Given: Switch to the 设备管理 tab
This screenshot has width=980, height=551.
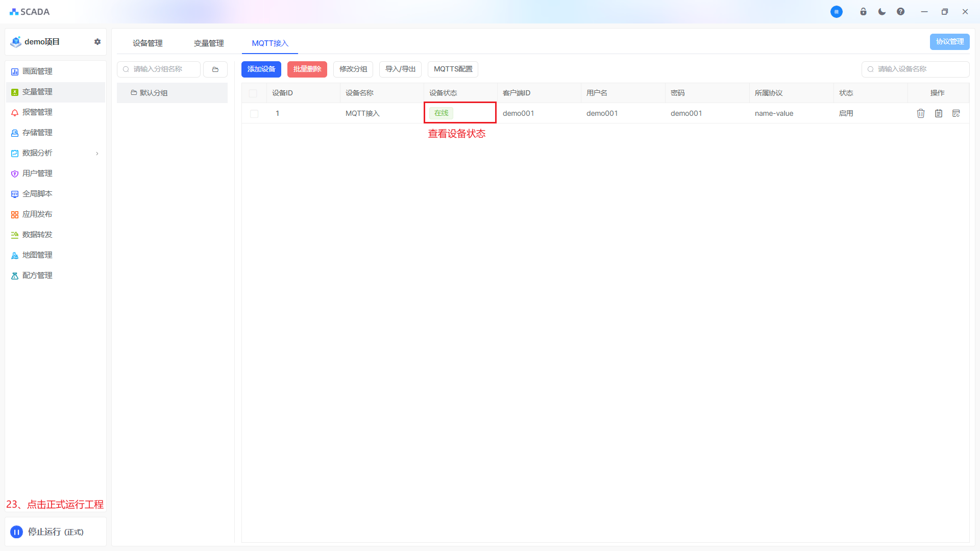Looking at the screenshot, I should tap(148, 43).
